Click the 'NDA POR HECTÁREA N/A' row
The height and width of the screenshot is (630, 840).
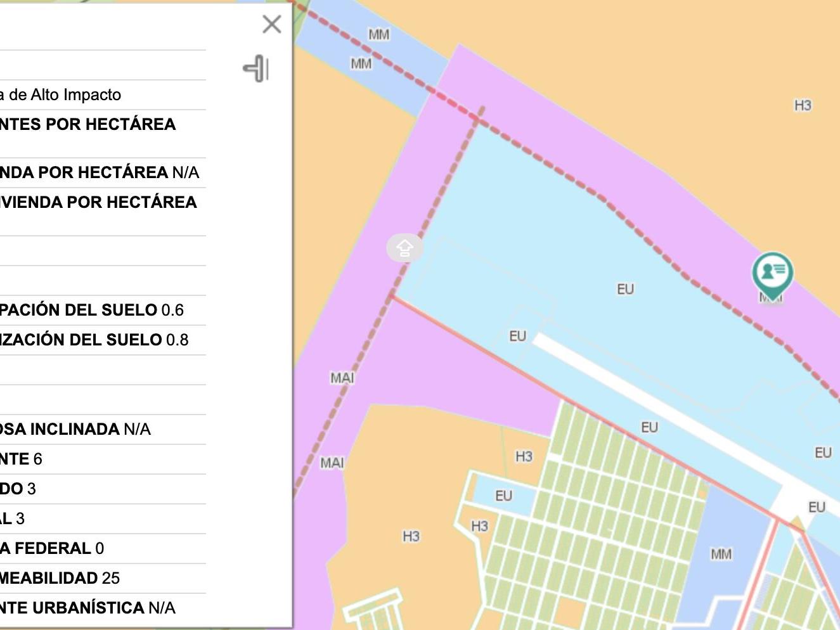100,172
